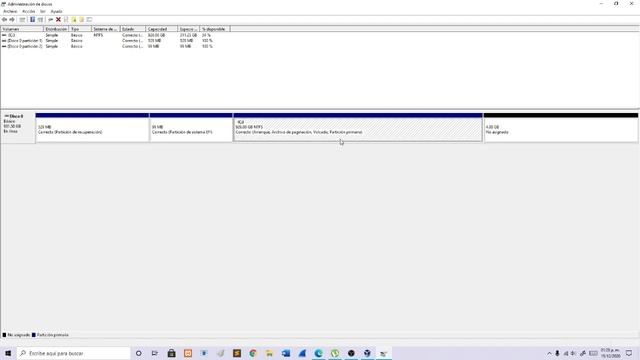Click the green check connect icon in toolbar
Viewport: 640px width, 360px height.
[x=51, y=20]
